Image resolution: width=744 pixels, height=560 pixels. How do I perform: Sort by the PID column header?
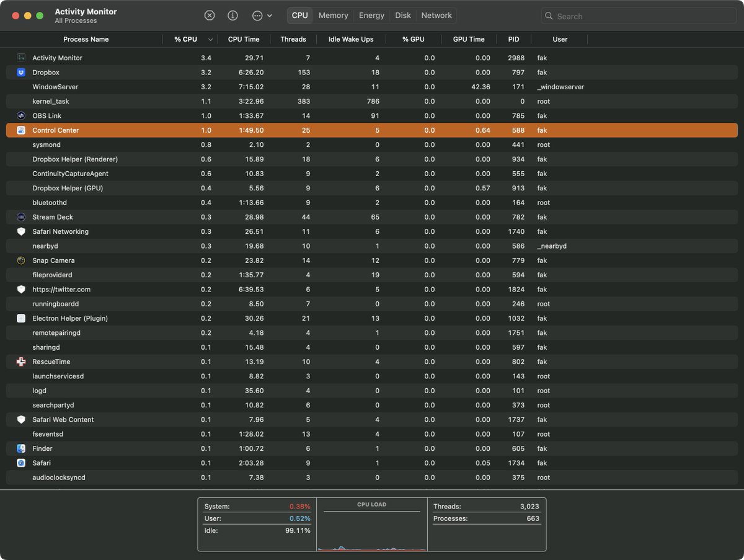click(514, 39)
